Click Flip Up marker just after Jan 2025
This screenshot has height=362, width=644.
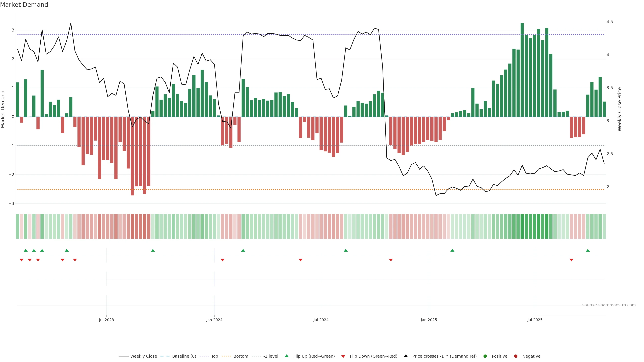(x=452, y=250)
